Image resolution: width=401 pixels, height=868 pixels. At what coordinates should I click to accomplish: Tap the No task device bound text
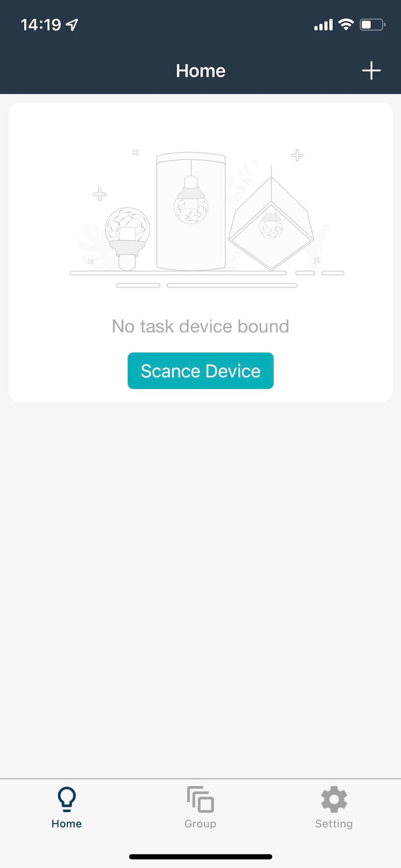coord(200,326)
